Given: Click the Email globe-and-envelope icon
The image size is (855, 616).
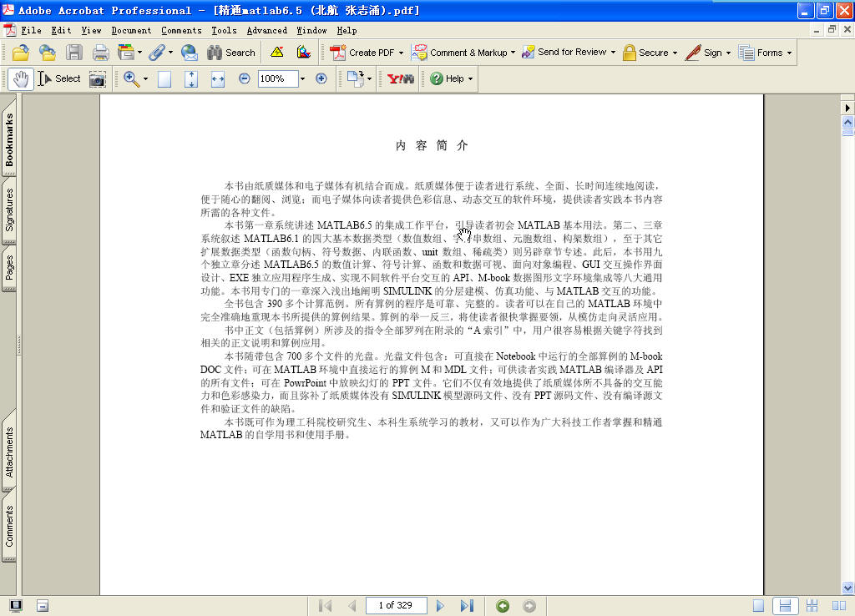Looking at the screenshot, I should click(x=190, y=53).
